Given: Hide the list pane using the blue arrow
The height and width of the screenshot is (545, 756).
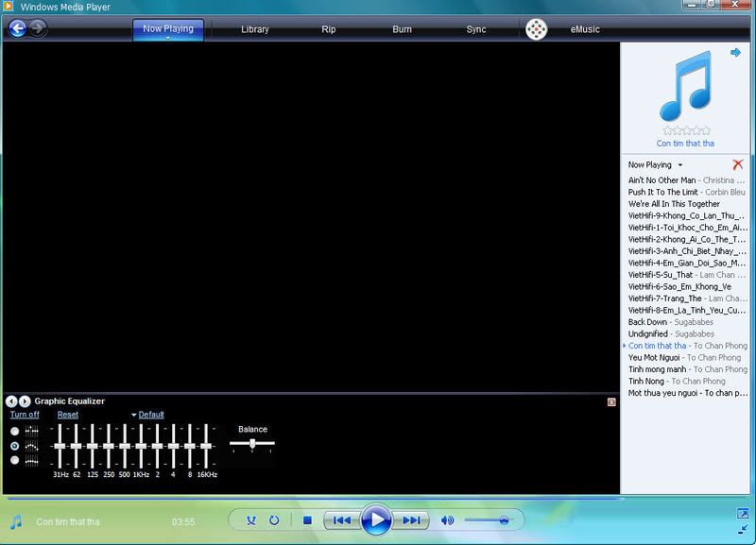Looking at the screenshot, I should (x=735, y=53).
